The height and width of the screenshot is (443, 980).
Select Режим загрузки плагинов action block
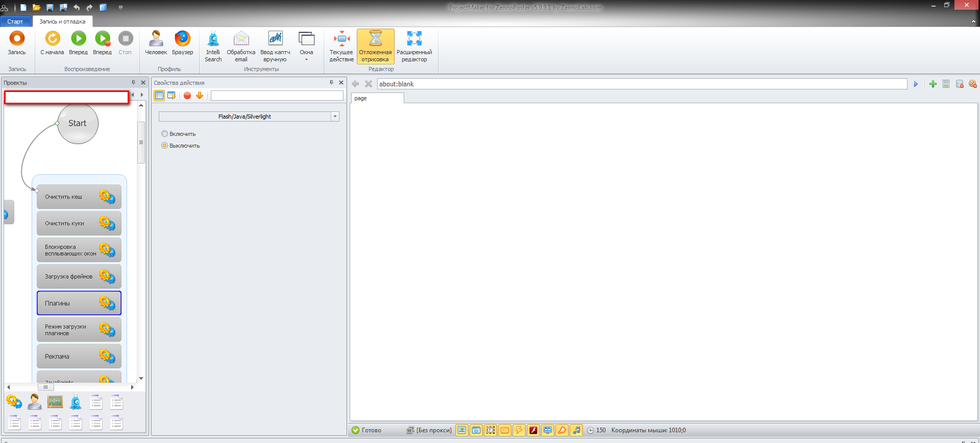(79, 330)
